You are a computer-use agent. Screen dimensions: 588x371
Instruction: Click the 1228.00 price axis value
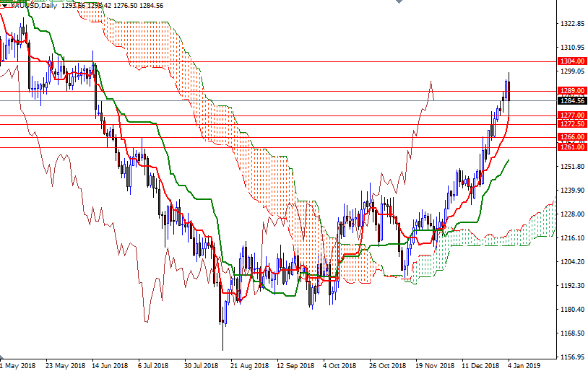pyautogui.click(x=571, y=214)
